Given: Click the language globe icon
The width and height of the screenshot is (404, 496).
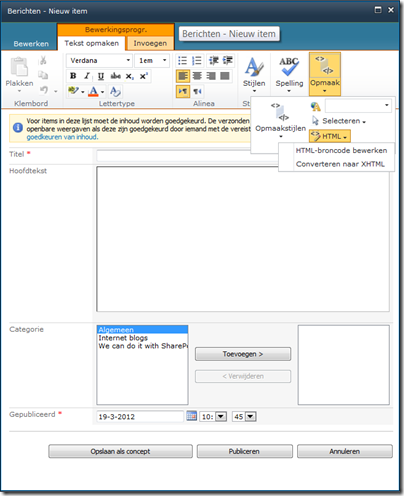Looking at the screenshot, I should click(315, 107).
